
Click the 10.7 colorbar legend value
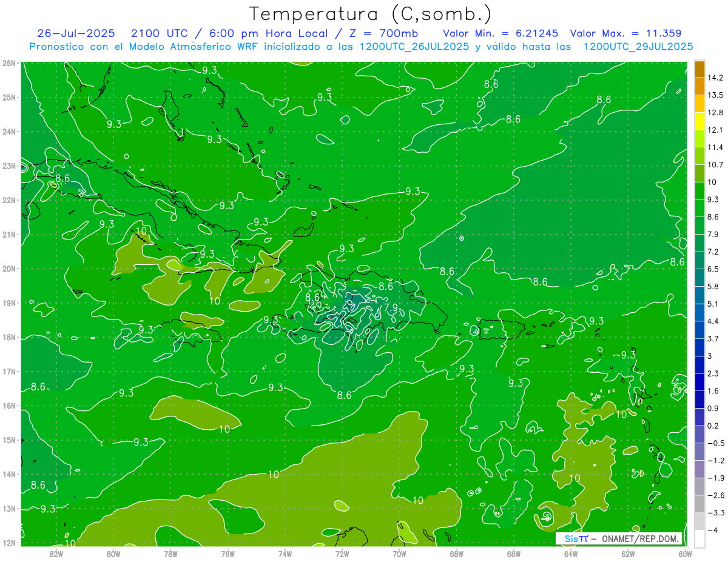[x=715, y=165]
